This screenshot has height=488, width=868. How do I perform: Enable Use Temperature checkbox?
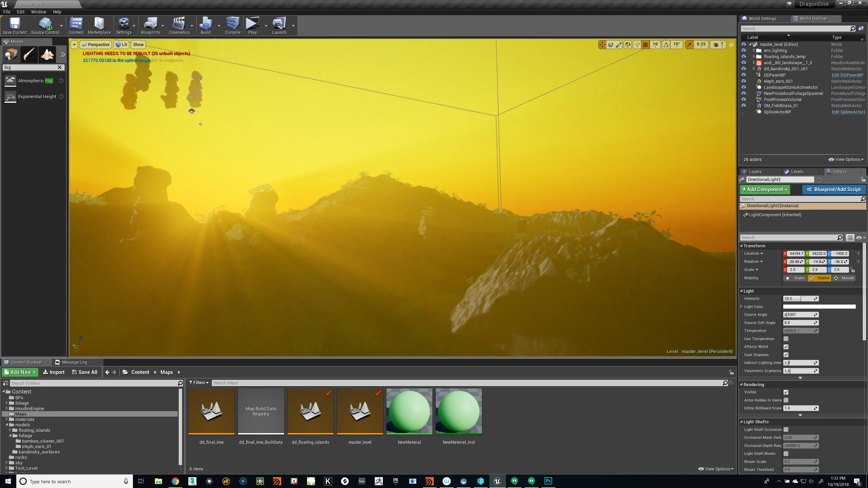pyautogui.click(x=786, y=338)
